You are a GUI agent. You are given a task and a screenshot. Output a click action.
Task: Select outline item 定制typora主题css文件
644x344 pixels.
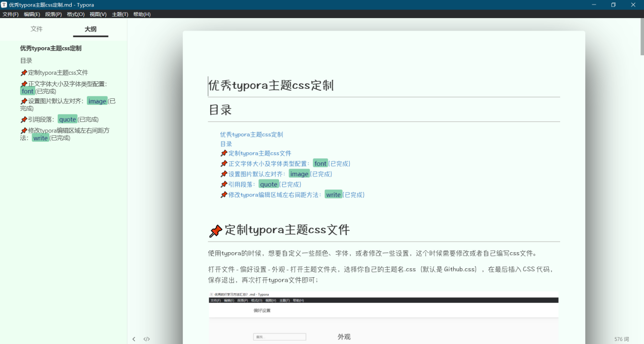pyautogui.click(x=54, y=73)
